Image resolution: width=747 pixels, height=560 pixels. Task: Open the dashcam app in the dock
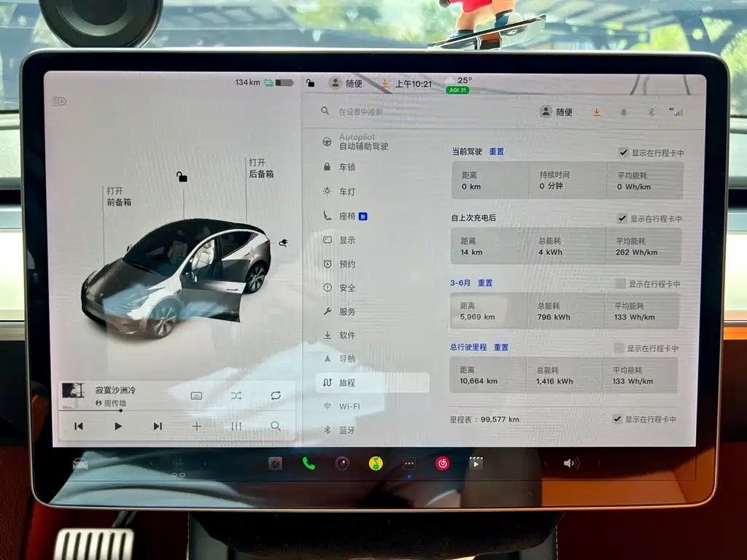(275, 463)
